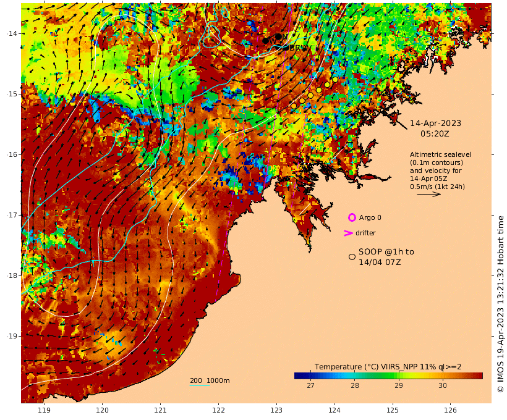507x420 pixels.
Task: Click the 0.5m/s velocity scale arrow
Action: (x=428, y=194)
